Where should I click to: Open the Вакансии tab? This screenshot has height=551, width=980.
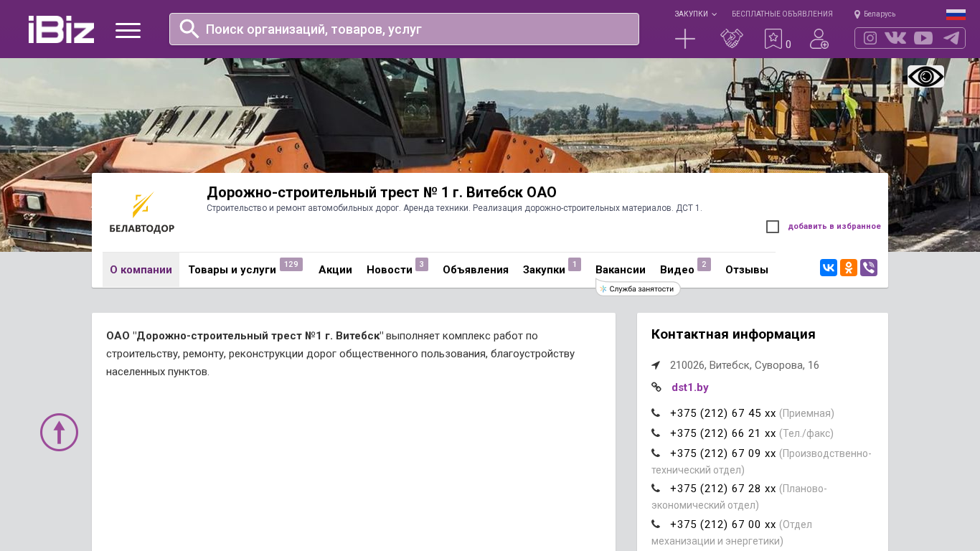click(x=621, y=270)
